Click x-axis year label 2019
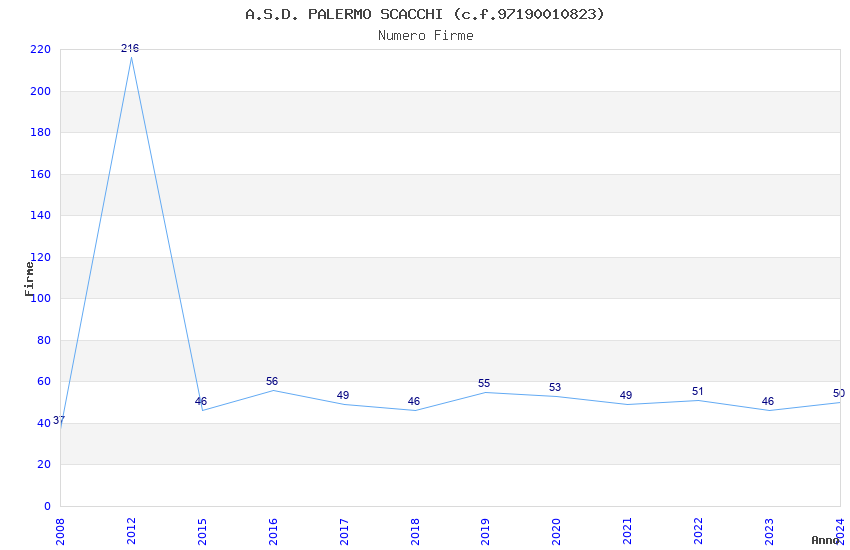The height and width of the screenshot is (550, 850). point(485,532)
